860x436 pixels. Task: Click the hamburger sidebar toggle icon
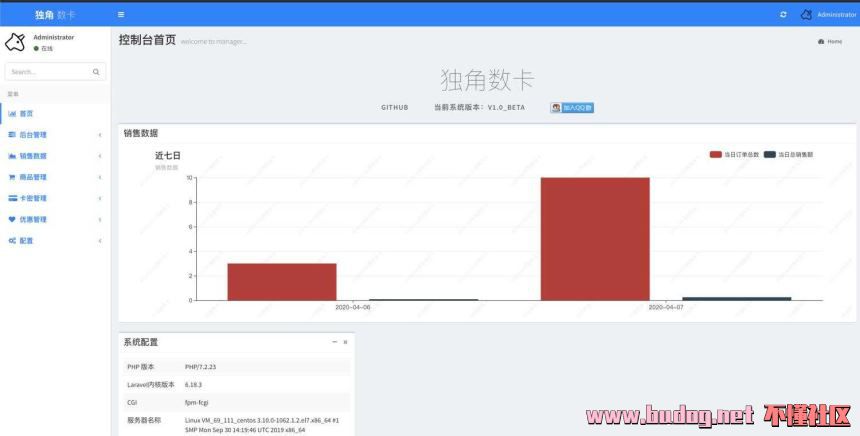[121, 14]
